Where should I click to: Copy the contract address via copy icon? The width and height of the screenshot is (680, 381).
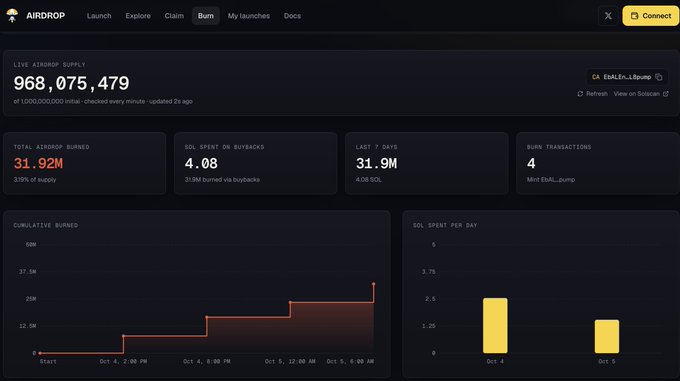point(659,77)
